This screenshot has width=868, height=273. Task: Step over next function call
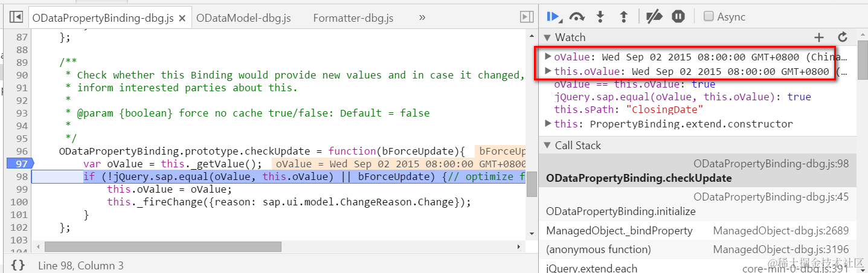pos(577,17)
